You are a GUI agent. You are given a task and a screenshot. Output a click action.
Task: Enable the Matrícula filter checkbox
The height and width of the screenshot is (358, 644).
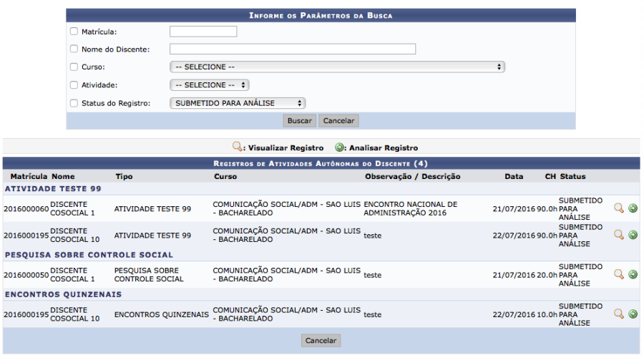pos(74,32)
